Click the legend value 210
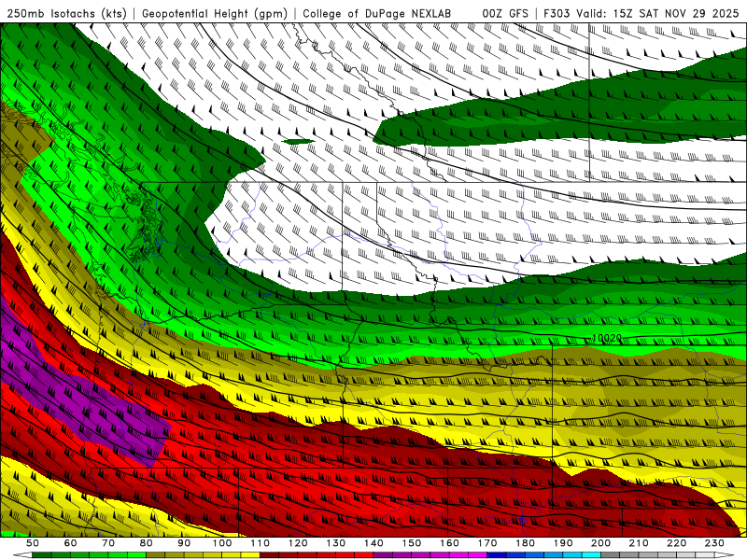 pos(639,543)
